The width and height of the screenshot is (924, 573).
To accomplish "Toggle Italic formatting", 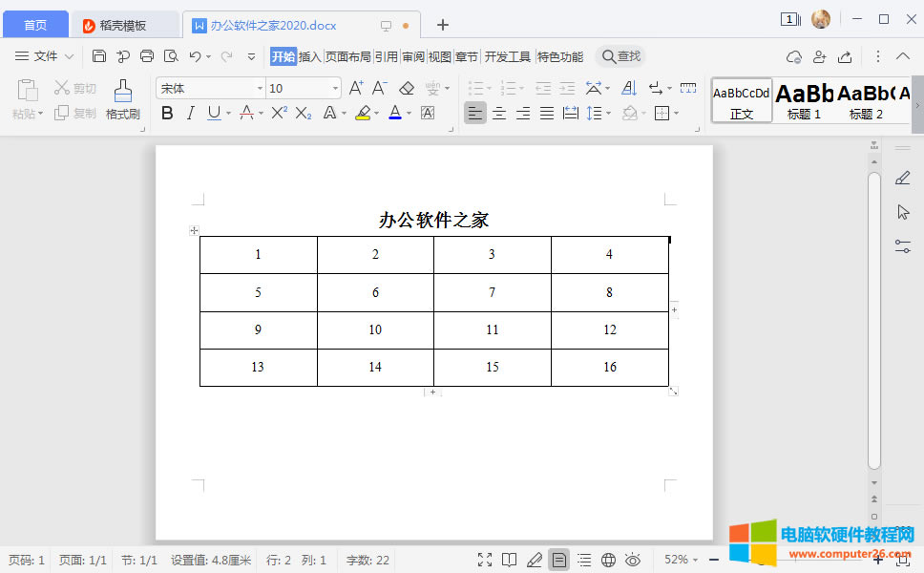I will [190, 114].
